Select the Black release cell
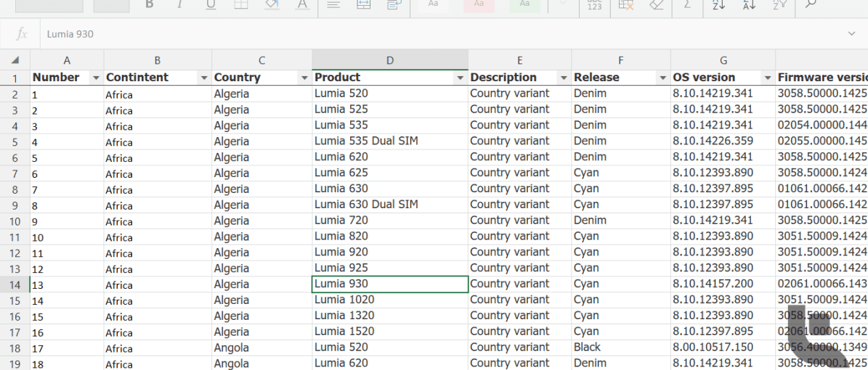The width and height of the screenshot is (868, 370). [621, 348]
